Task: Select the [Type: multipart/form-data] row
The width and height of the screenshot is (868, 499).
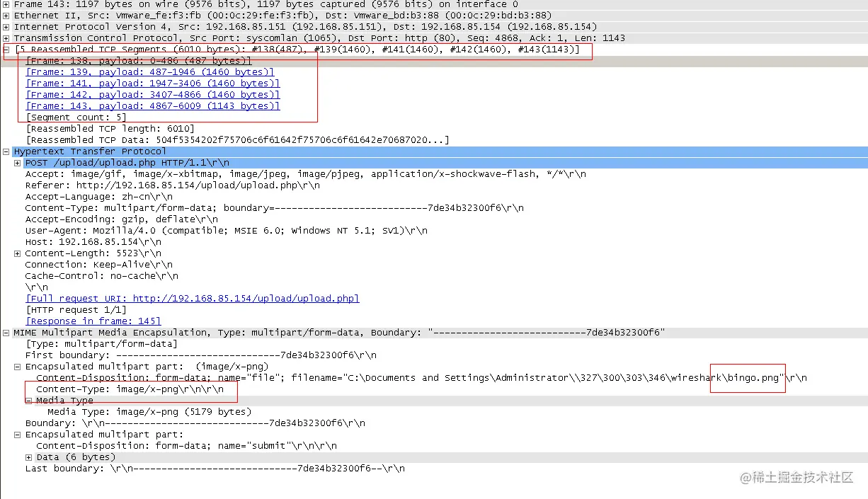Action: (102, 344)
